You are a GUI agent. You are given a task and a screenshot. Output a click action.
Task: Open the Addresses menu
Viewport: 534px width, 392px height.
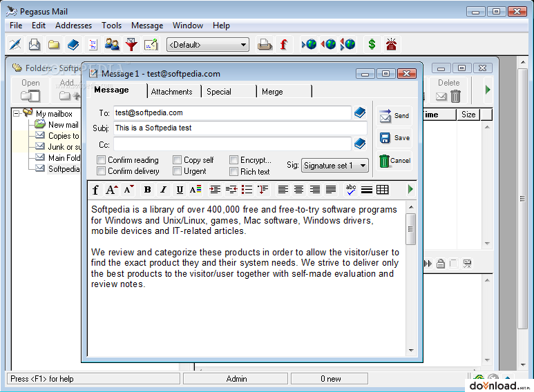[73, 26]
